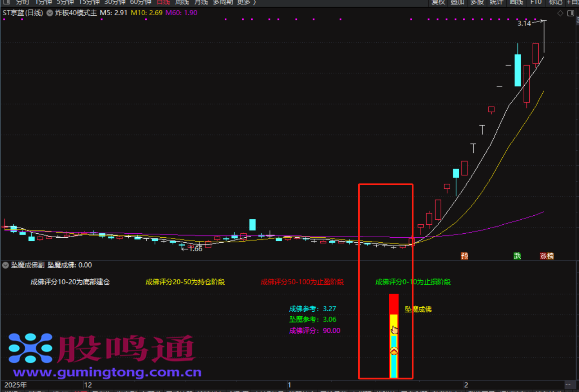Open the 更多 periods menu
The height and width of the screenshot is (392, 579).
tap(246, 2)
